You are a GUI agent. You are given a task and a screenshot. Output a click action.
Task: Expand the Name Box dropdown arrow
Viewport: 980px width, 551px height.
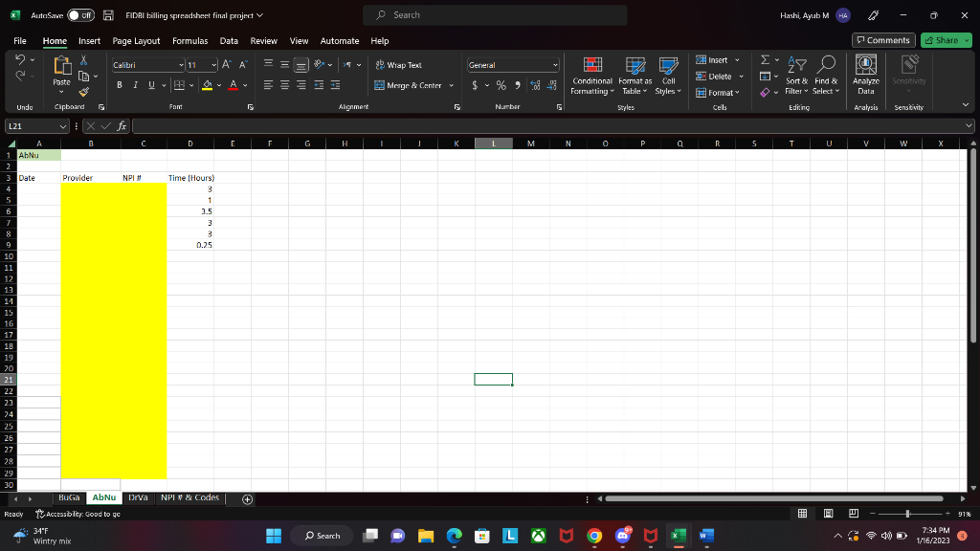coord(63,126)
